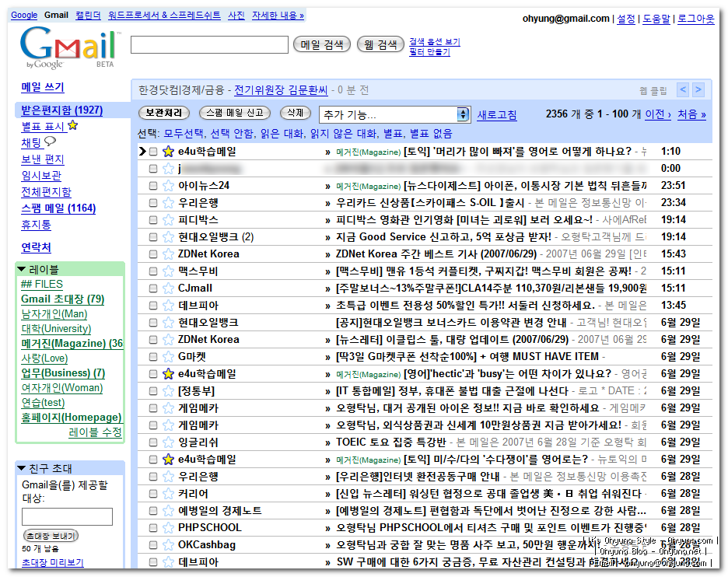This screenshot has width=728, height=577.
Task: Open the 전기위원장 김문환씨 web clip link
Action: point(281,90)
